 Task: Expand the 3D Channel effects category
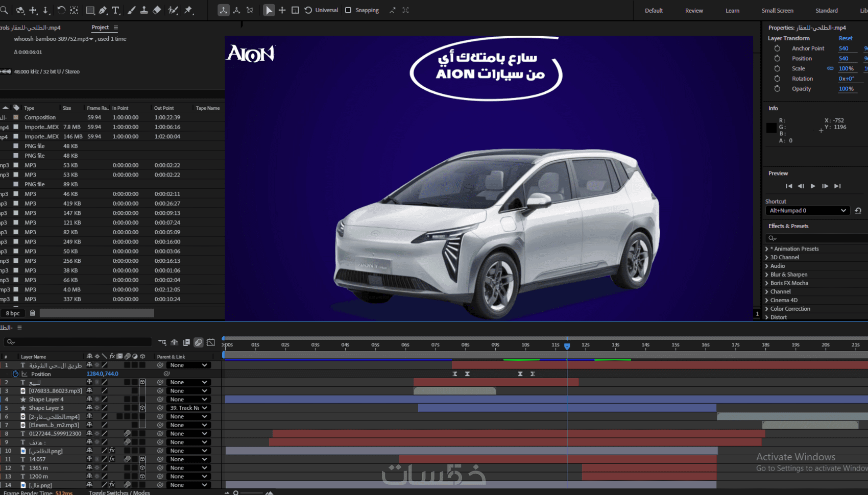(x=767, y=258)
